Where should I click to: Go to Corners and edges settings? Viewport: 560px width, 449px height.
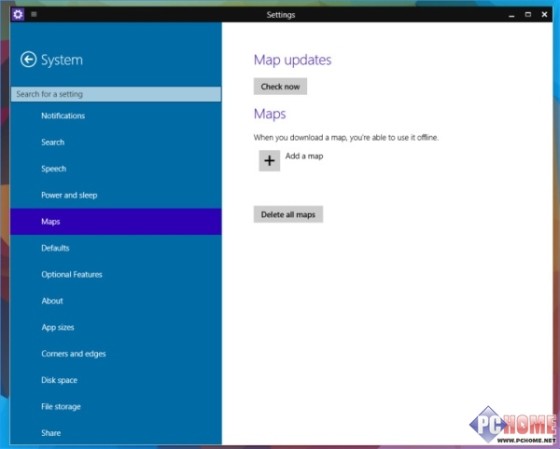pyautogui.click(x=116, y=354)
